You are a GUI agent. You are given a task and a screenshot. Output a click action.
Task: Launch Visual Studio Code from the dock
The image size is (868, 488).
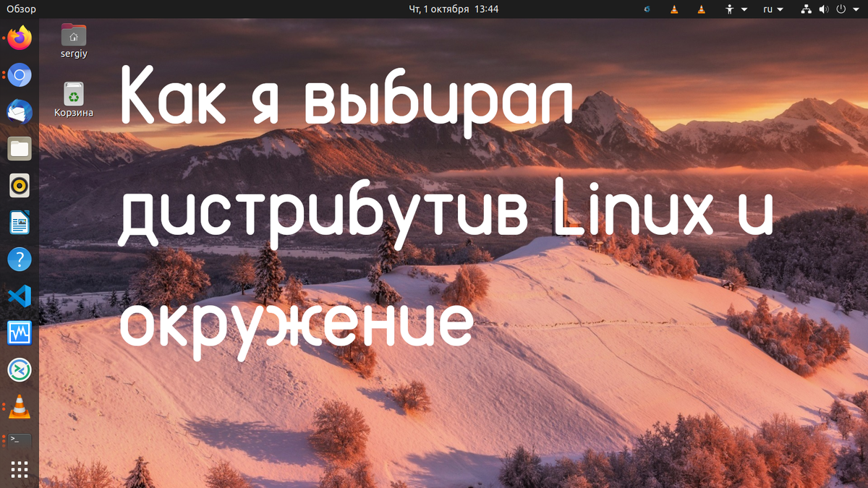pyautogui.click(x=20, y=296)
